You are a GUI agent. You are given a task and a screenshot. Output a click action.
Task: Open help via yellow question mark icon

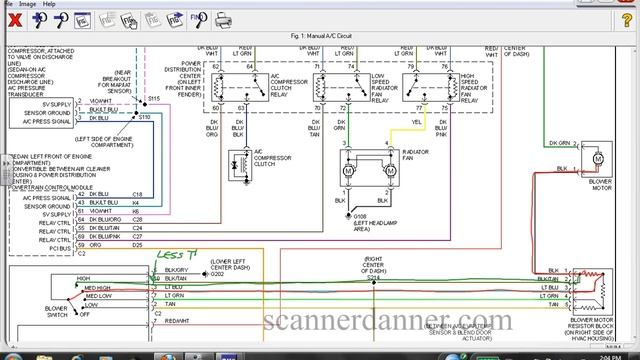click(x=627, y=20)
